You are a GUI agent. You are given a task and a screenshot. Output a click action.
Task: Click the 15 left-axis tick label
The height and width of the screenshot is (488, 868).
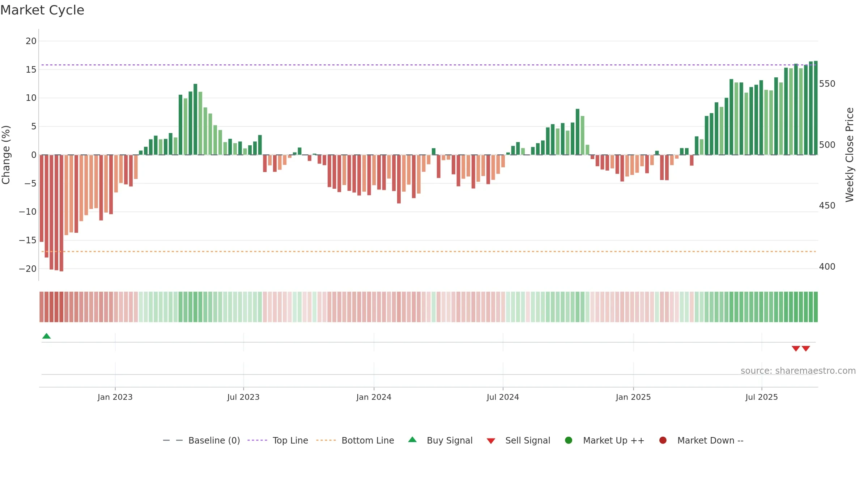tap(31, 69)
